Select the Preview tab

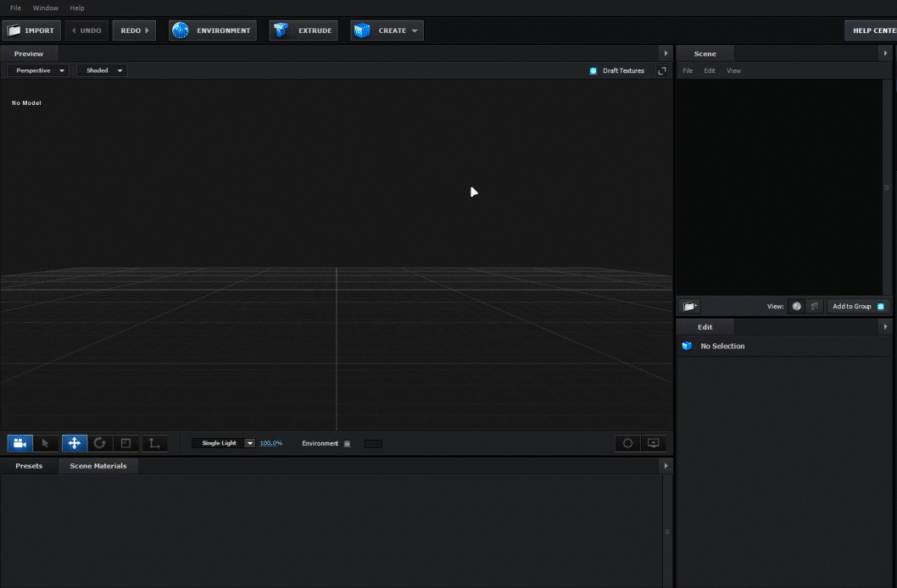pos(29,53)
